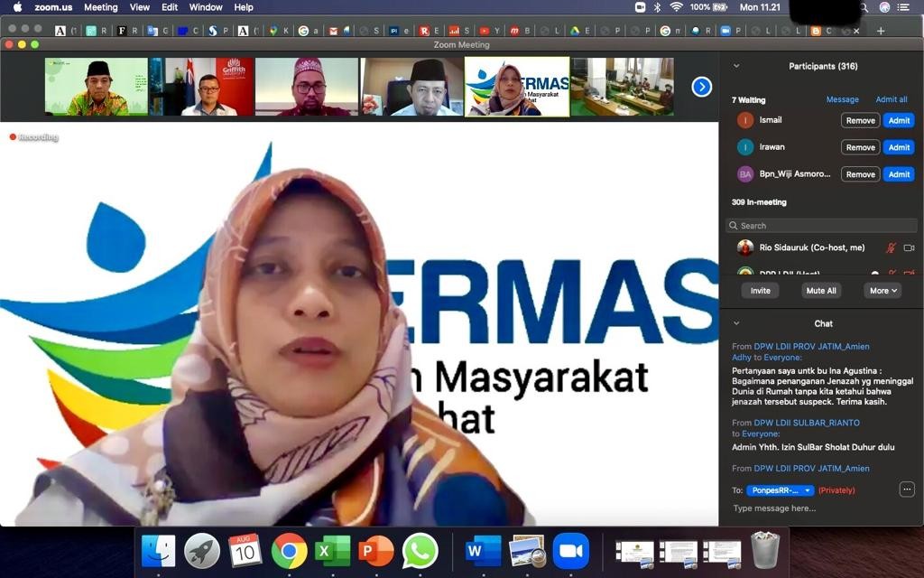Show next page of video thumbnails
The height and width of the screenshot is (578, 924).
(701, 87)
